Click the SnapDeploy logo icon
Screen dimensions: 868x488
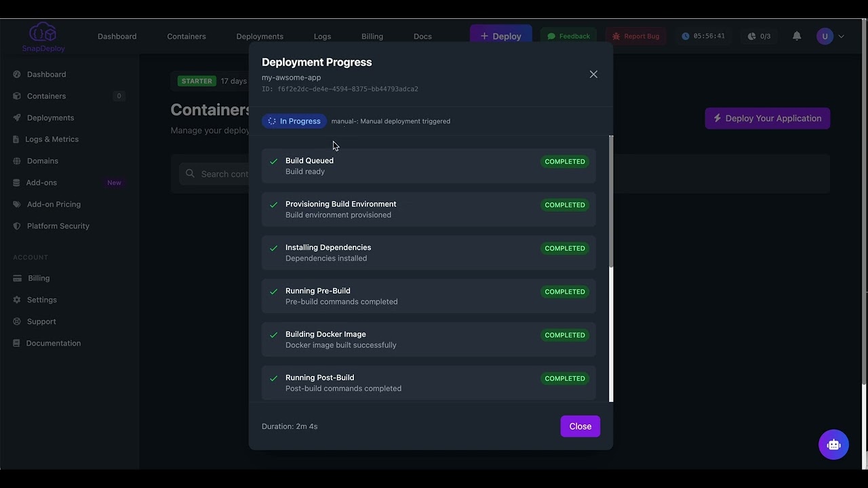point(43,32)
